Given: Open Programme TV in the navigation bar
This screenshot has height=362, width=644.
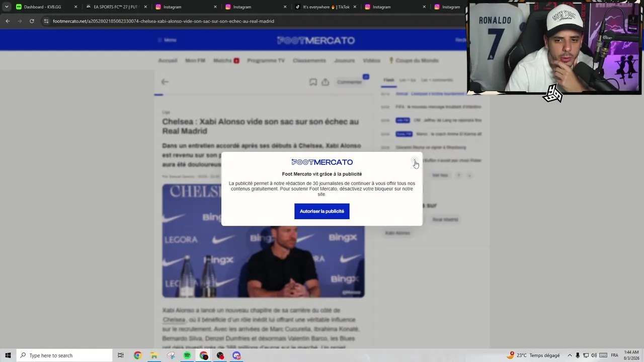Looking at the screenshot, I should (x=266, y=60).
